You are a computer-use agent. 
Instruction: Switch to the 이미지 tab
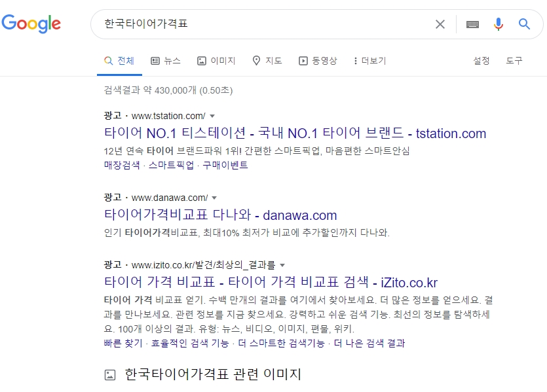pos(216,61)
